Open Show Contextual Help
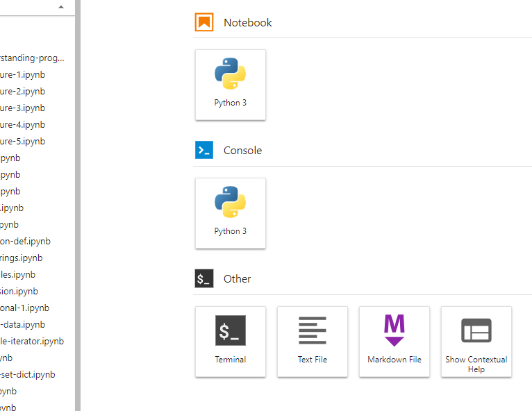Viewport: 532px width, 411px height. click(476, 342)
